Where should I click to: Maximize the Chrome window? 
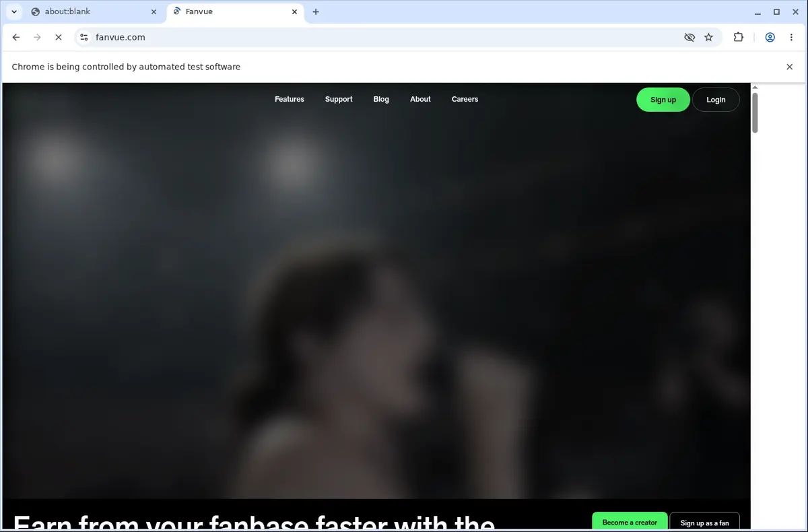[776, 11]
